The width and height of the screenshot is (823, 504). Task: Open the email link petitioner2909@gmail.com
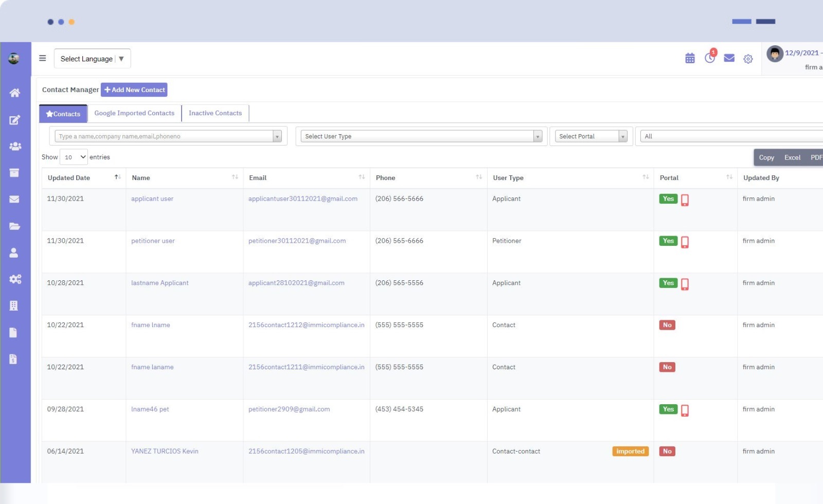(x=289, y=409)
